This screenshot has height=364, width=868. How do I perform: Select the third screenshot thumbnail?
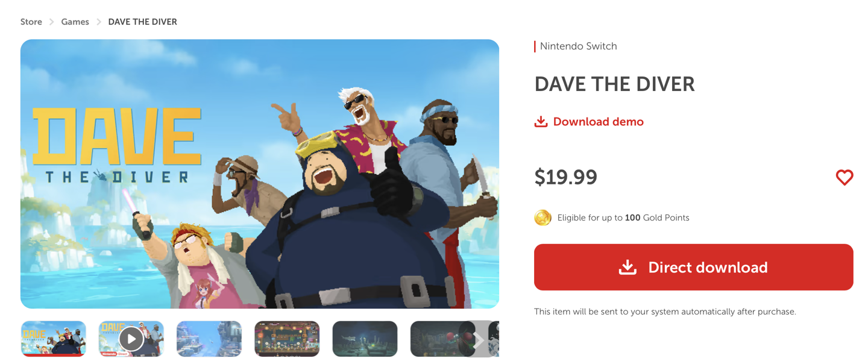pos(209,339)
